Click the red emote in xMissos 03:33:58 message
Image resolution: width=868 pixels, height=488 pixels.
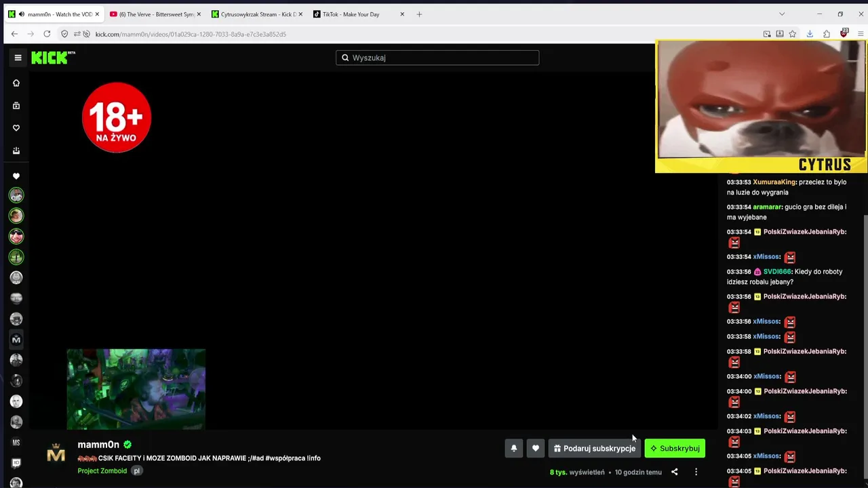click(790, 337)
